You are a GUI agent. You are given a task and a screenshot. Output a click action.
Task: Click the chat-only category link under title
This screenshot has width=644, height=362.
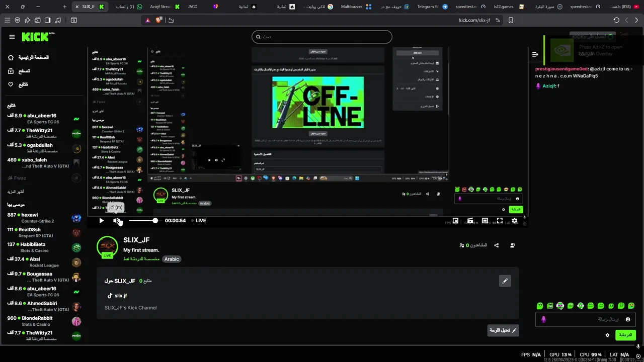[x=141, y=259]
